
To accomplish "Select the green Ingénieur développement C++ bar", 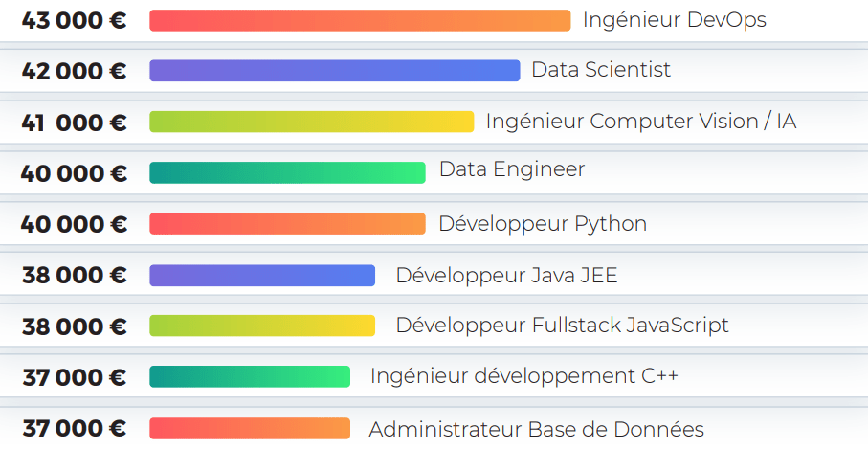I will click(250, 377).
